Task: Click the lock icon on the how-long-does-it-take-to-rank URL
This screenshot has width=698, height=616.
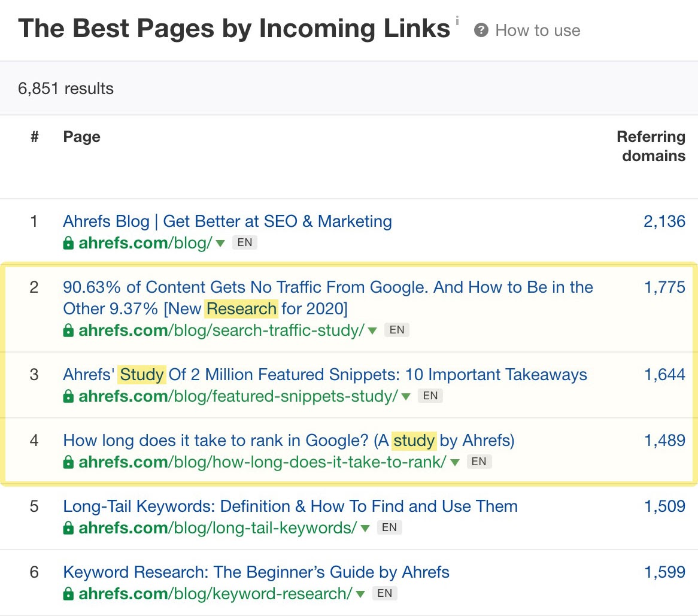Action: [67, 462]
